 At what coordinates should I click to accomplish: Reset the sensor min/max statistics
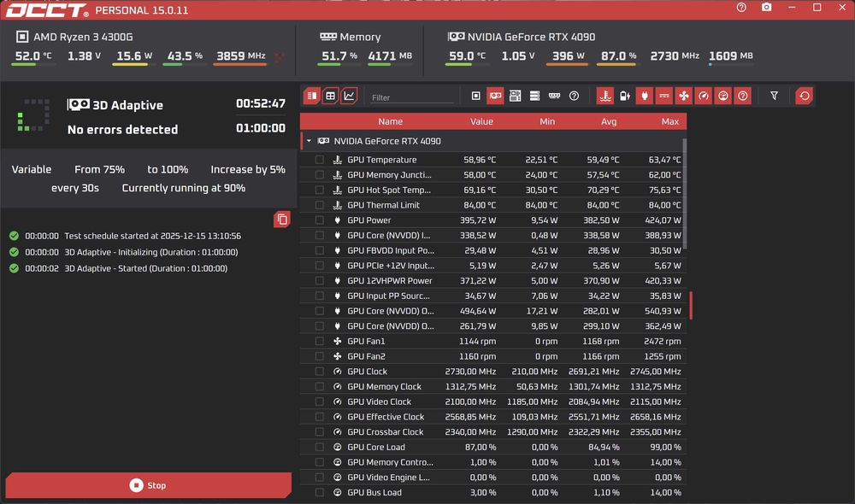click(805, 96)
